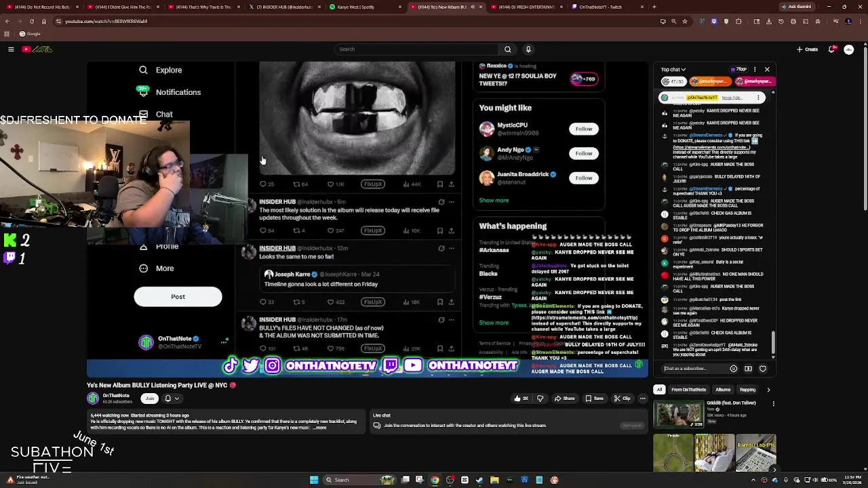Open Notifications in the Twitter sidebar

pyautogui.click(x=169, y=92)
